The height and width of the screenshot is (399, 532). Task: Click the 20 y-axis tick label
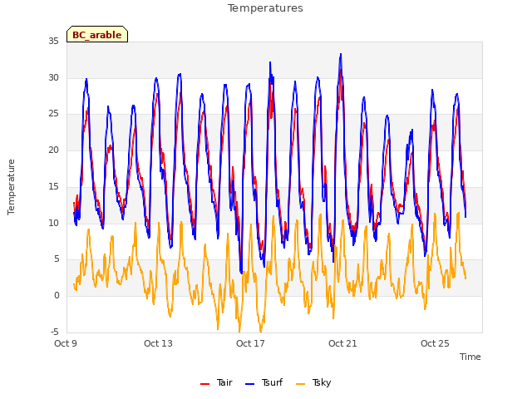pos(53,150)
